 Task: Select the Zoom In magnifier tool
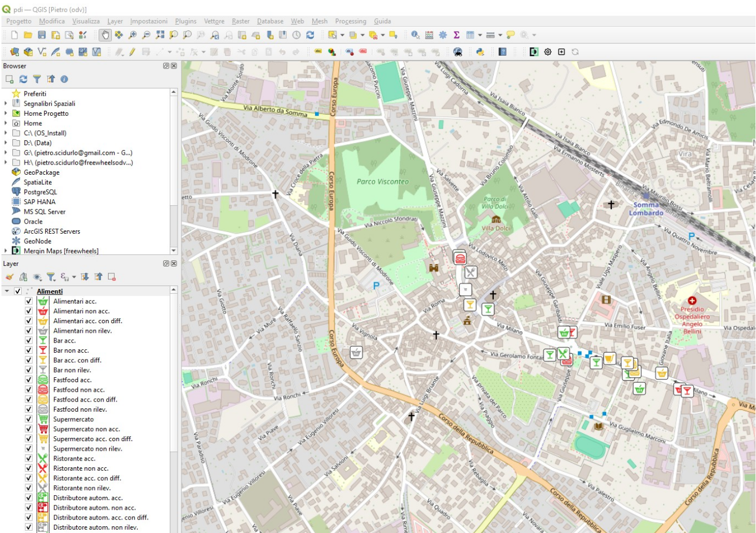pos(131,34)
